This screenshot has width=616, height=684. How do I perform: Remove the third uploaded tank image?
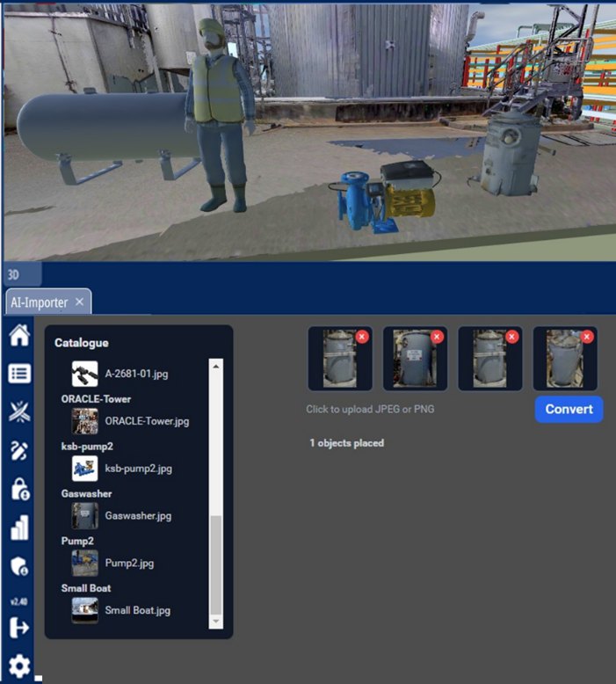tap(511, 337)
